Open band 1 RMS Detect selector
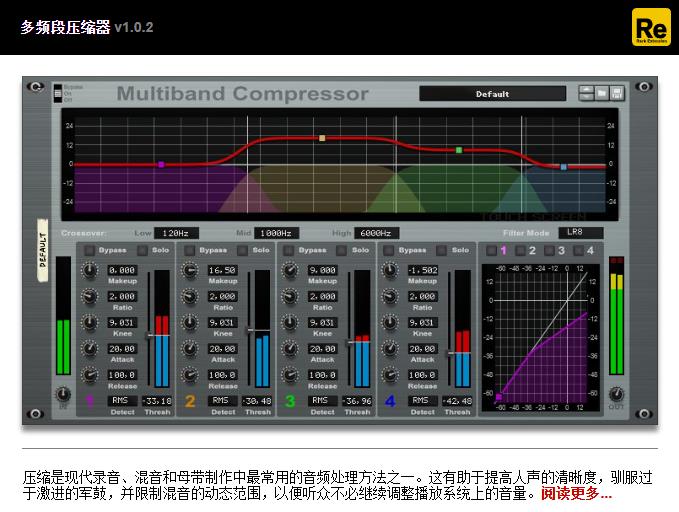 (x=123, y=401)
